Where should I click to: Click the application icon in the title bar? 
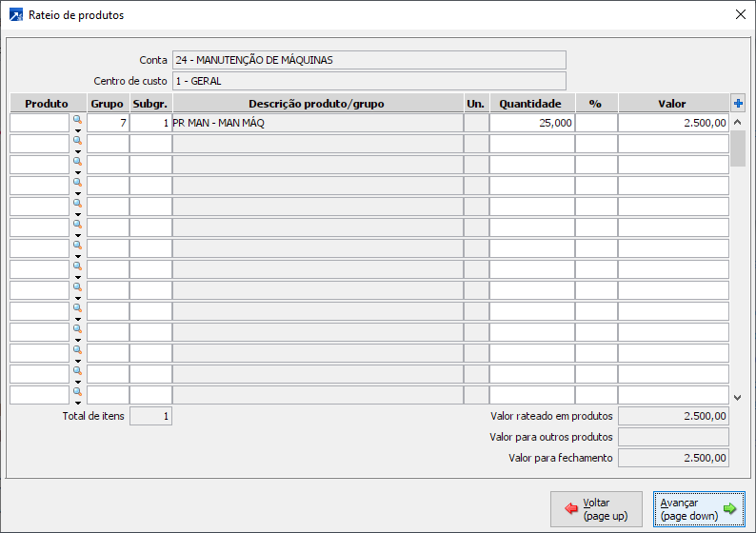[16, 15]
